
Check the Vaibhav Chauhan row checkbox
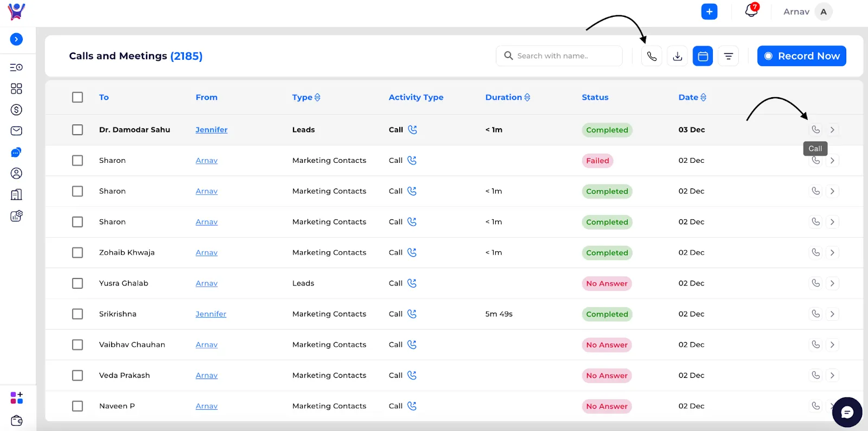[78, 345]
